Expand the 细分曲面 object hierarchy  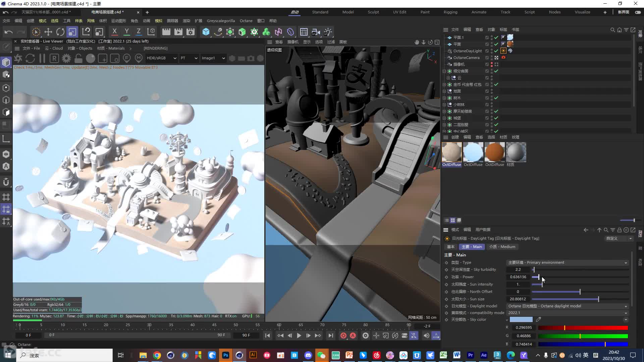[444, 71]
